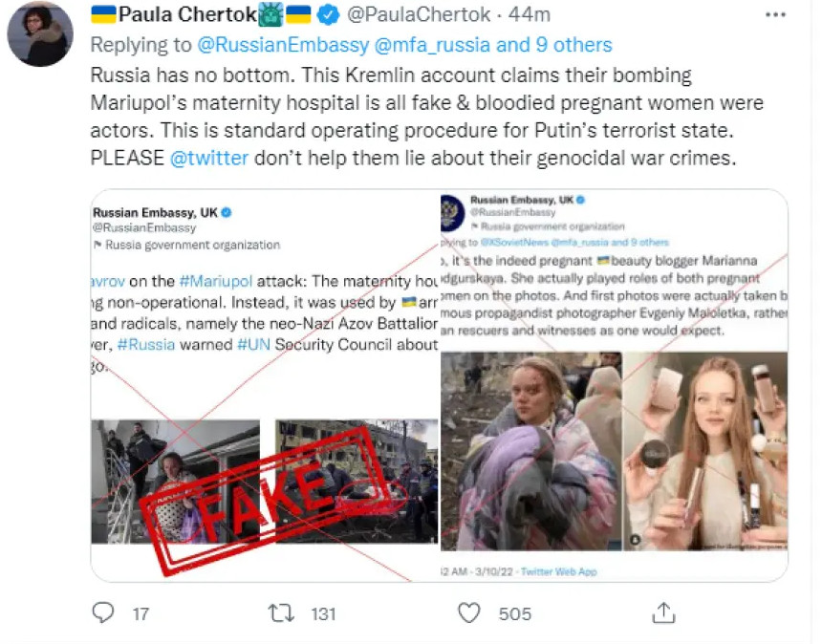Open the left embedded screenshot with FAKE stamp
Viewport: 822px width, 644px height.
point(265,385)
